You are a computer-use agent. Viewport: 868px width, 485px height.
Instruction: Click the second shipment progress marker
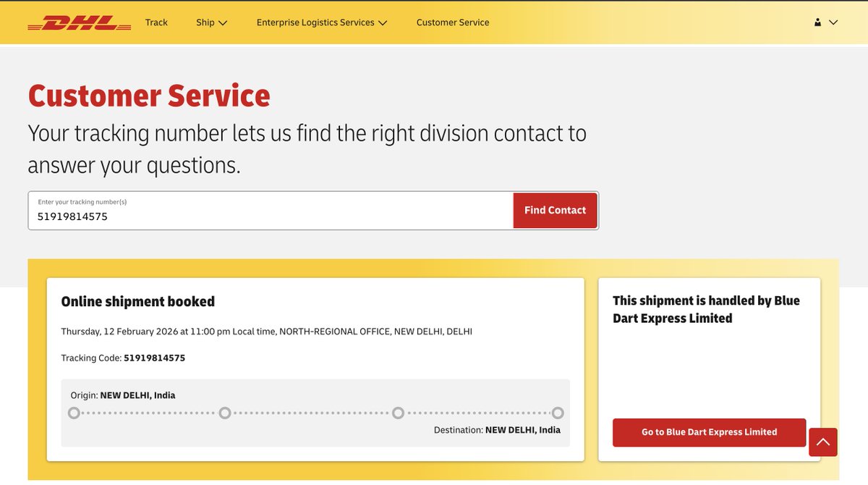coord(225,413)
